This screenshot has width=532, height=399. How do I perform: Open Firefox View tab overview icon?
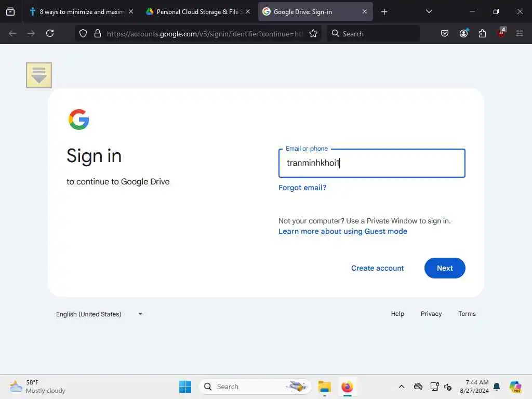(10, 11)
